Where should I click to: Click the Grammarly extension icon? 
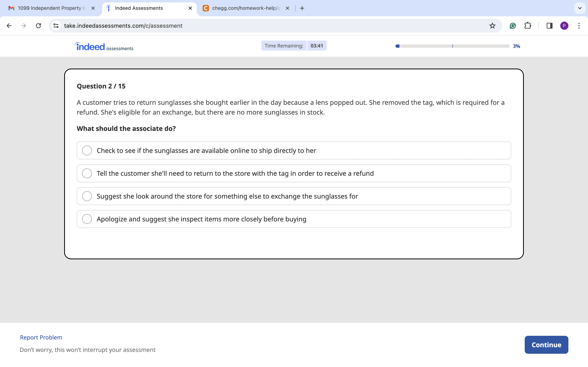pos(513,25)
